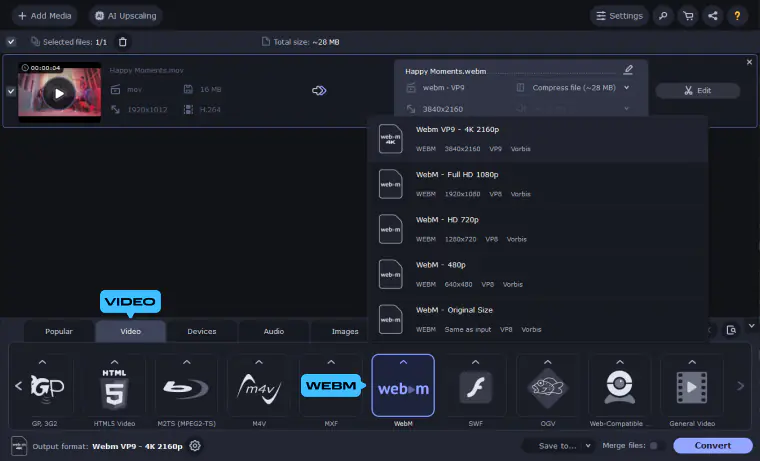760x461 pixels.
Task: Choose WebM - 480p preset
Action: (x=538, y=274)
